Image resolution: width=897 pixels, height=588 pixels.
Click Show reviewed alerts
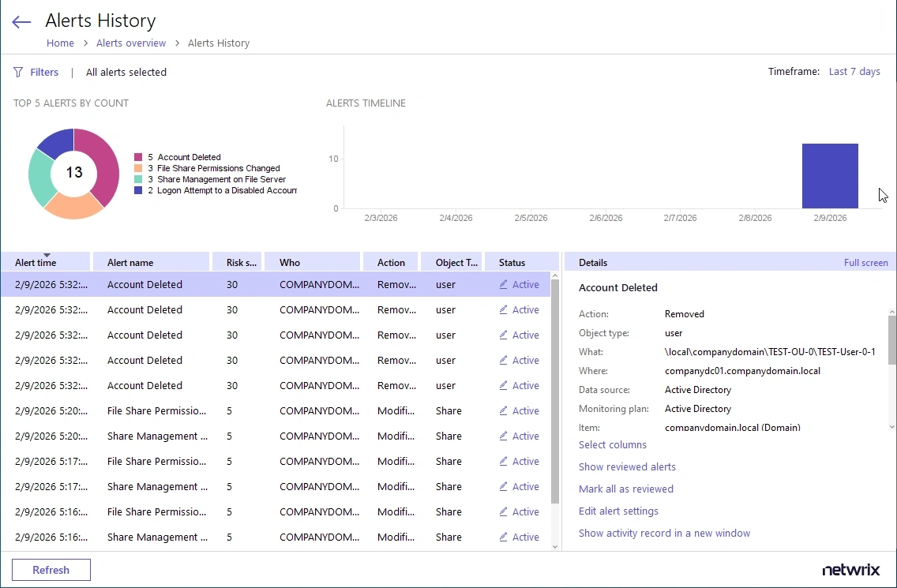627,467
